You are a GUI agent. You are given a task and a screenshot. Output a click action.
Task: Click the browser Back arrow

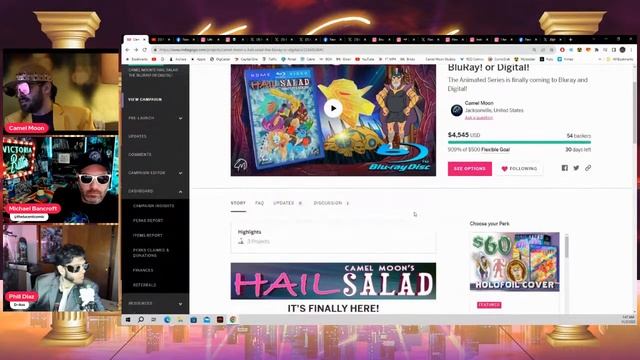[127, 50]
